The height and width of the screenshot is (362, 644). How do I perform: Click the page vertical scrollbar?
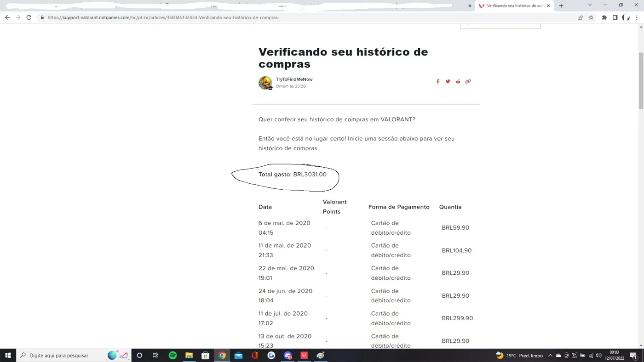641,80
